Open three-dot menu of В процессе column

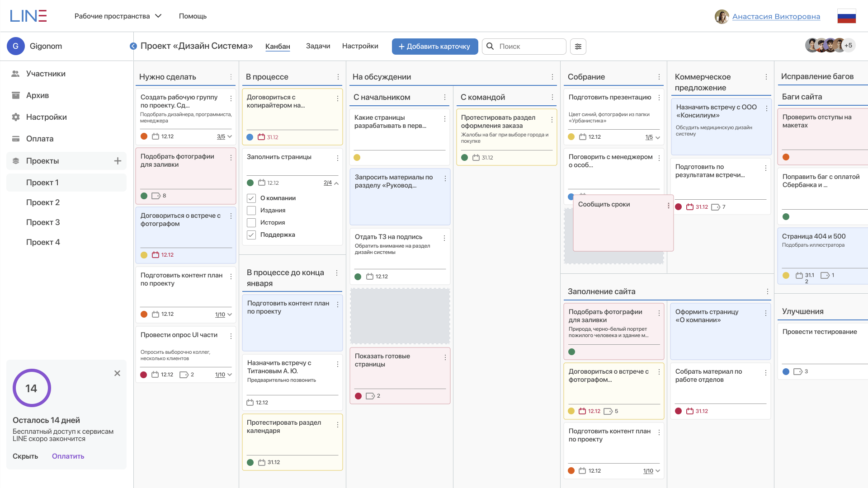pyautogui.click(x=338, y=77)
